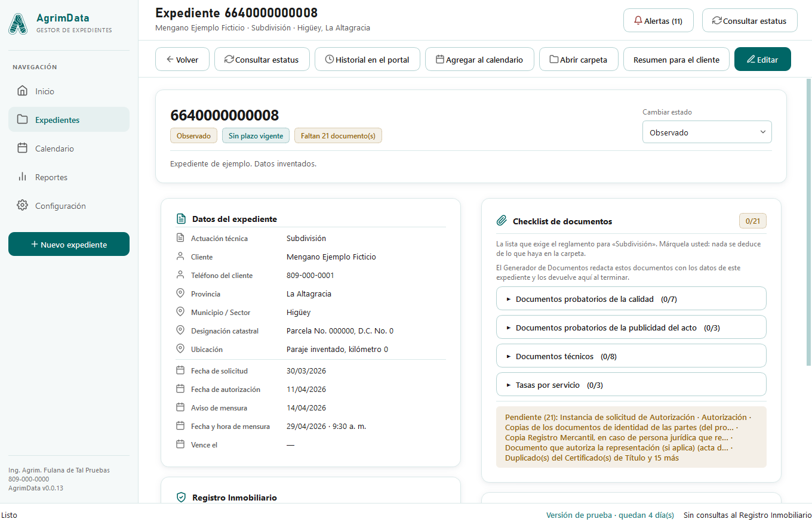
Task: Create a new file with Nuevo expediente
Action: point(69,244)
